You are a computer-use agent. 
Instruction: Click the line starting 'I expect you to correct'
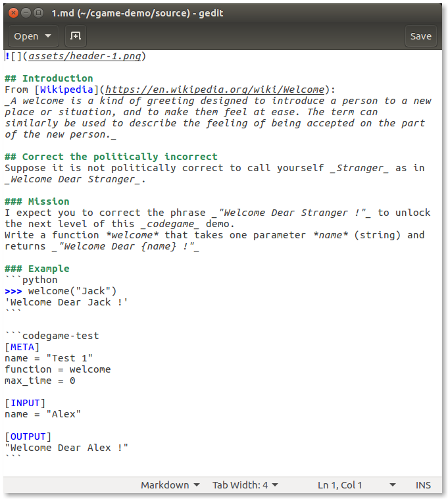coord(218,213)
